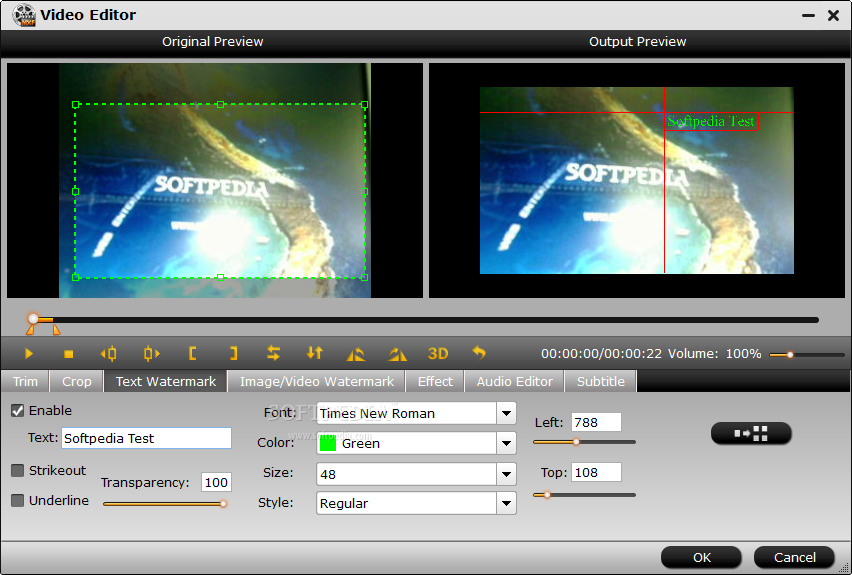The height and width of the screenshot is (575, 852).
Task: Click the 00:00:00/00:00:22 time readout
Action: point(602,354)
